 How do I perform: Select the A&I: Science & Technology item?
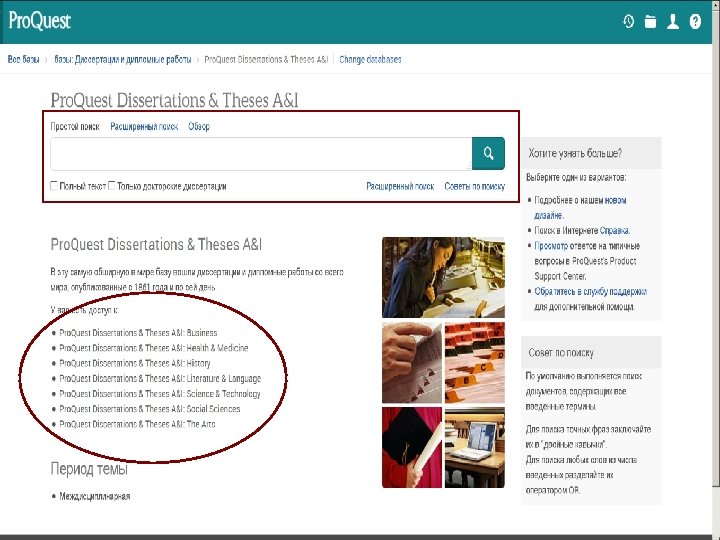pyautogui.click(x=160, y=394)
